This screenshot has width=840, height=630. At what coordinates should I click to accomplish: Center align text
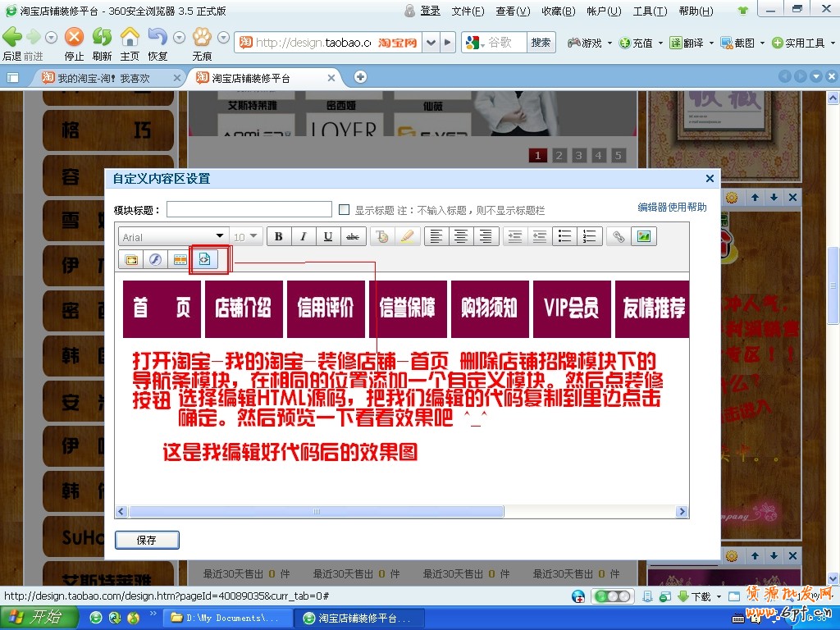[461, 236]
